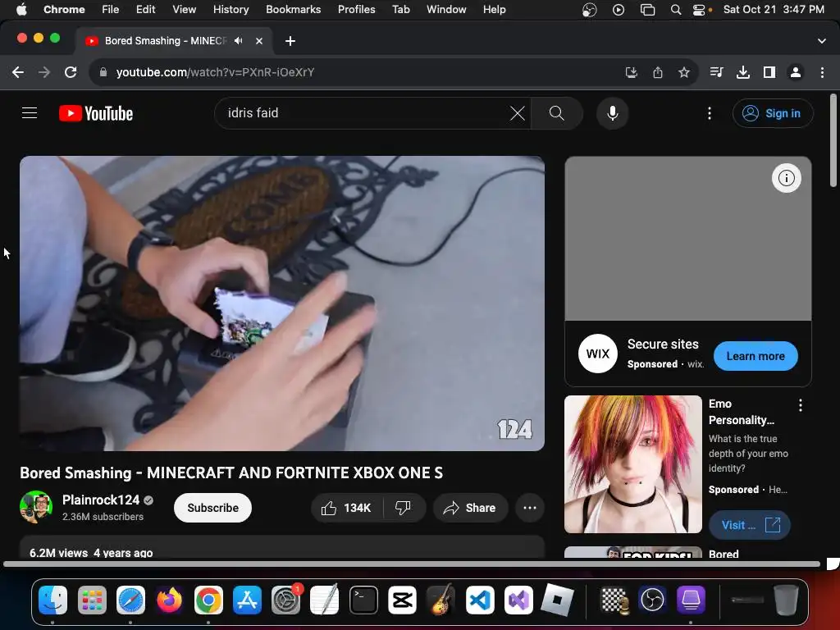Click the Plainrock124 channel avatar
This screenshot has height=630, width=840.
(x=36, y=507)
